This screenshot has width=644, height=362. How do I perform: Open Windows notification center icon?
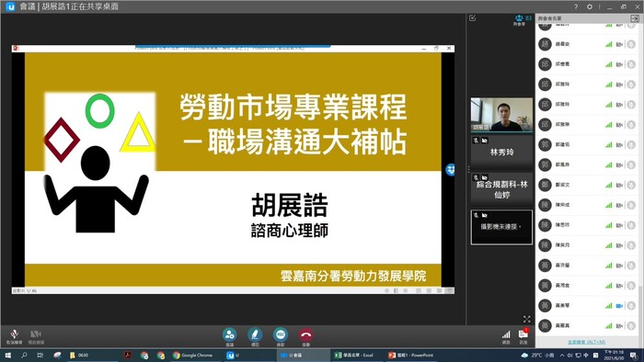(633, 356)
